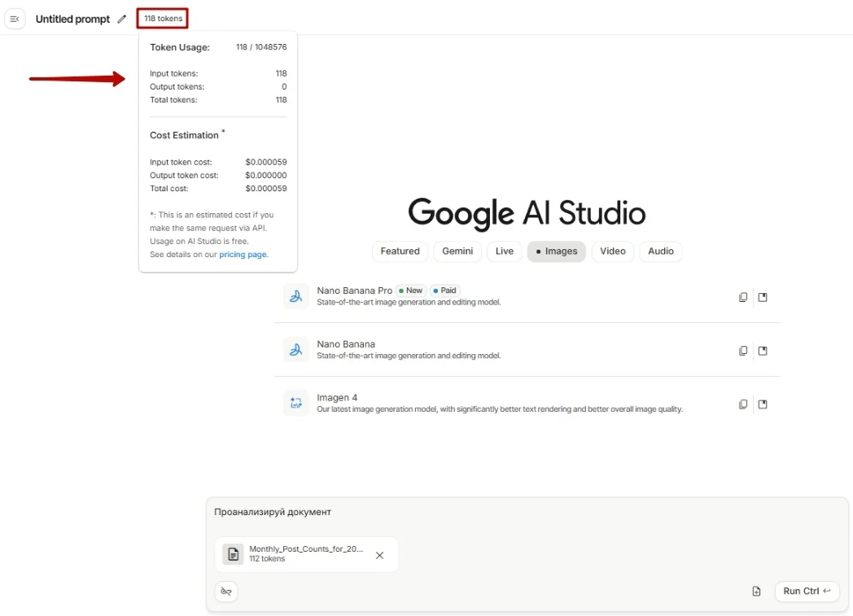Select the Nano Banana model title

[x=346, y=344]
